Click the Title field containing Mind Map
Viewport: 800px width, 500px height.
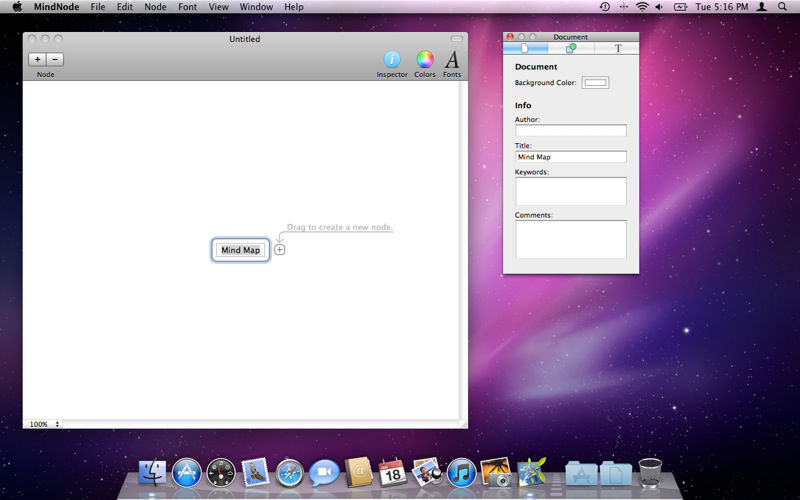coord(570,157)
